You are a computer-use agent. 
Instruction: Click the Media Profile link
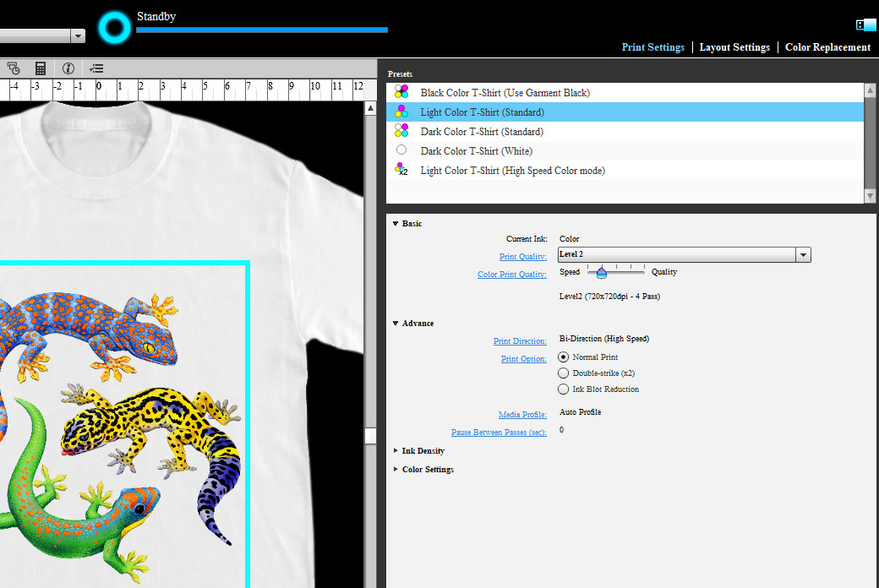[x=522, y=415]
